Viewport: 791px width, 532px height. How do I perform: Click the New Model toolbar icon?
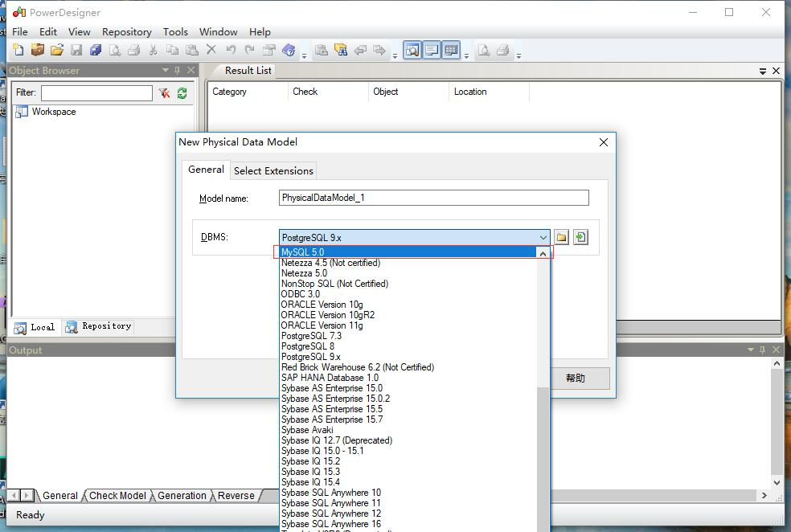(x=18, y=49)
